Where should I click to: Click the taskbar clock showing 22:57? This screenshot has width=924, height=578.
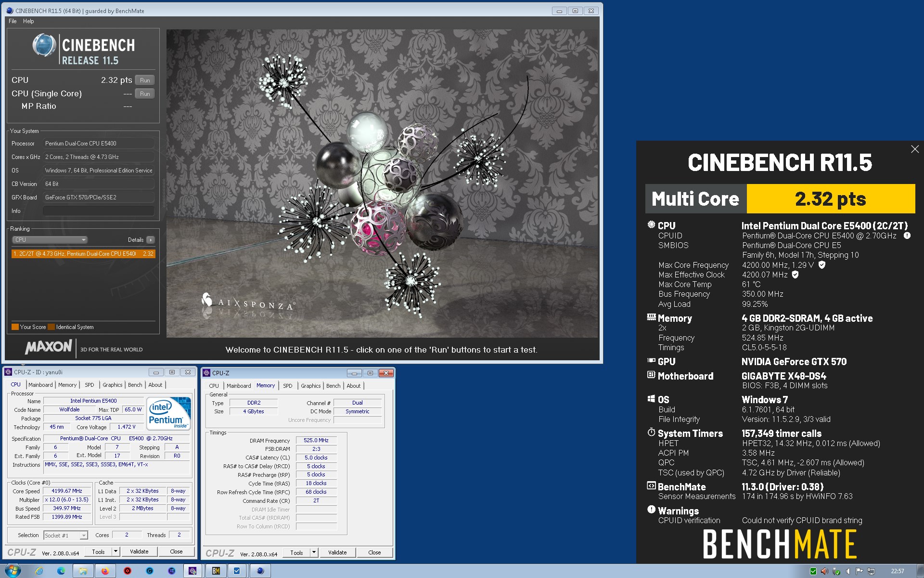coord(897,571)
